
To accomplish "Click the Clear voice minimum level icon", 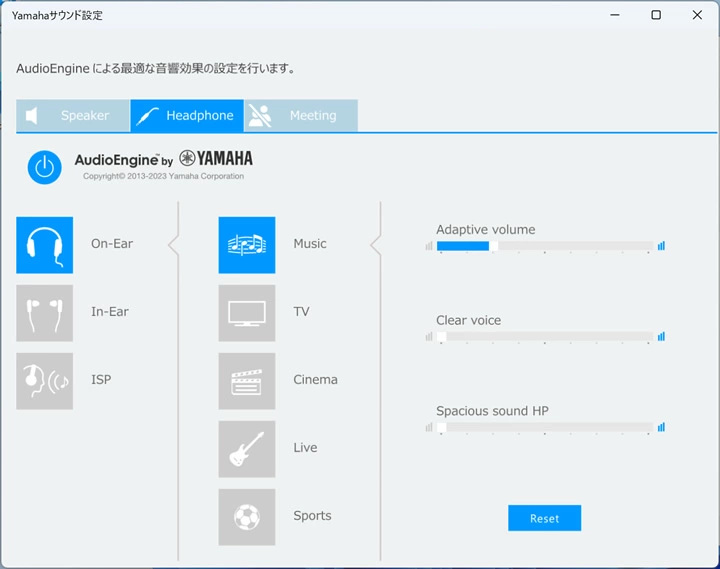I will [429, 337].
